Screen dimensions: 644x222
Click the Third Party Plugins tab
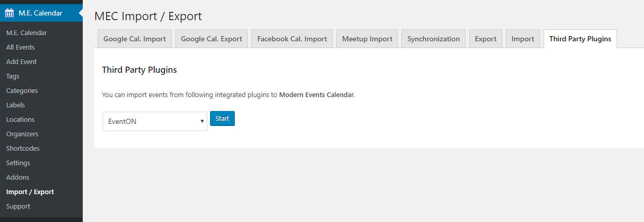pyautogui.click(x=580, y=39)
